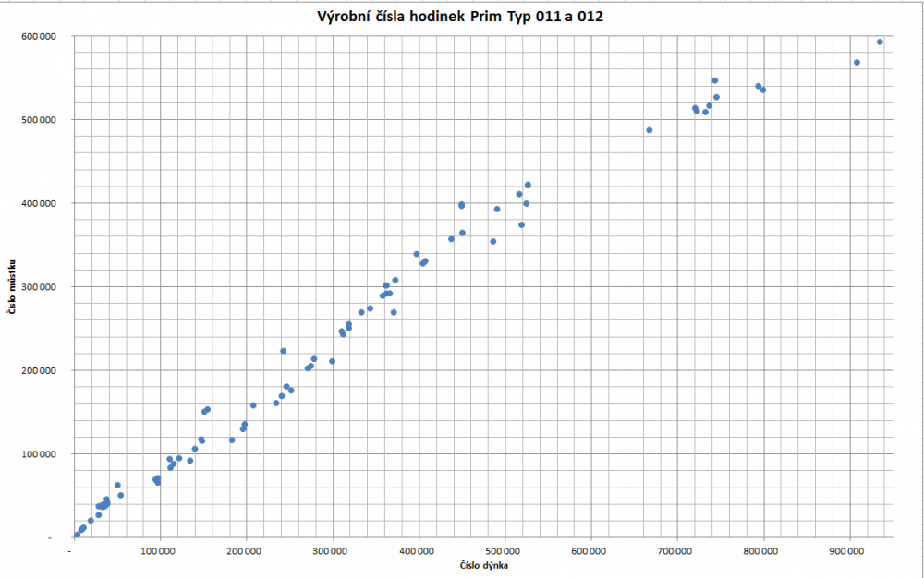
Task: Select the 400 000 label on the horizontal axis
Action: (418, 551)
